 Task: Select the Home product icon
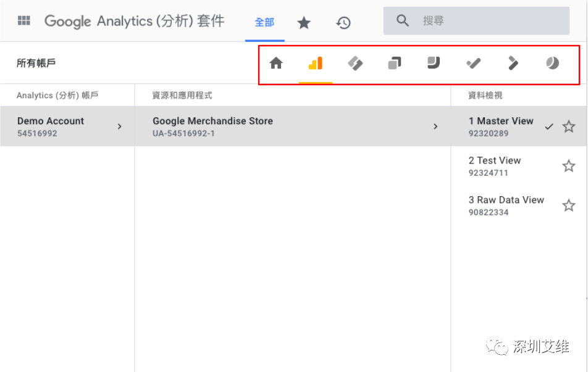click(x=276, y=63)
